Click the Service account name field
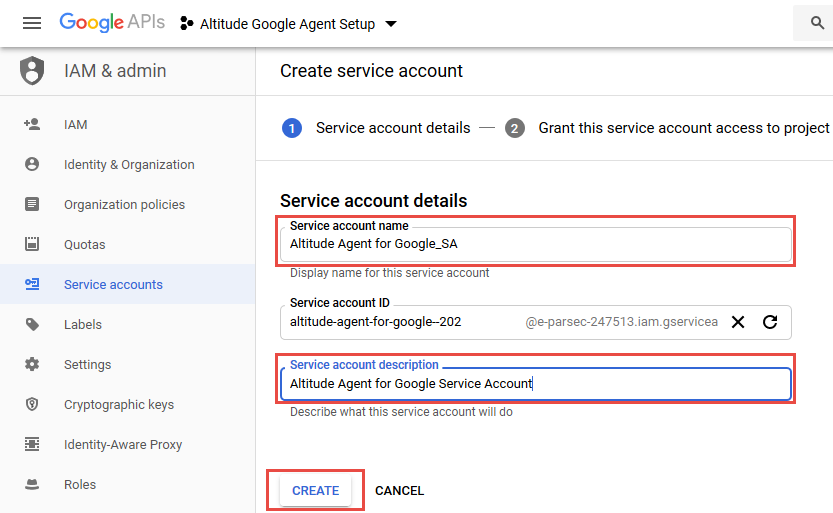 [536, 243]
